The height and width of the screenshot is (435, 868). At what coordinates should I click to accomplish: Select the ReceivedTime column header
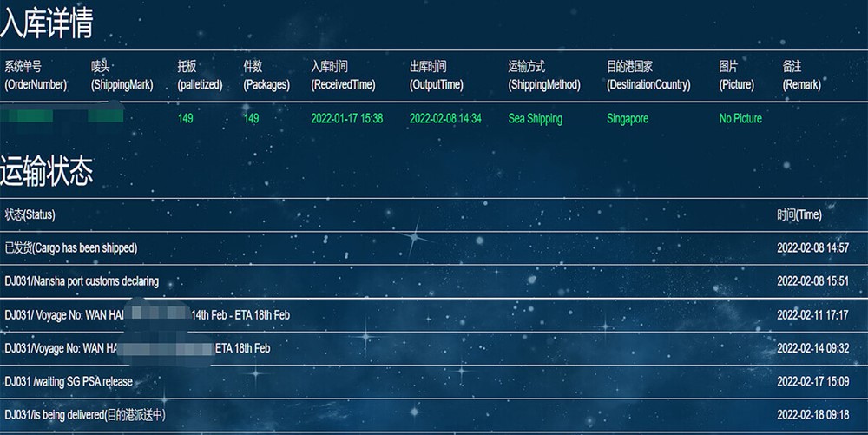point(343,76)
